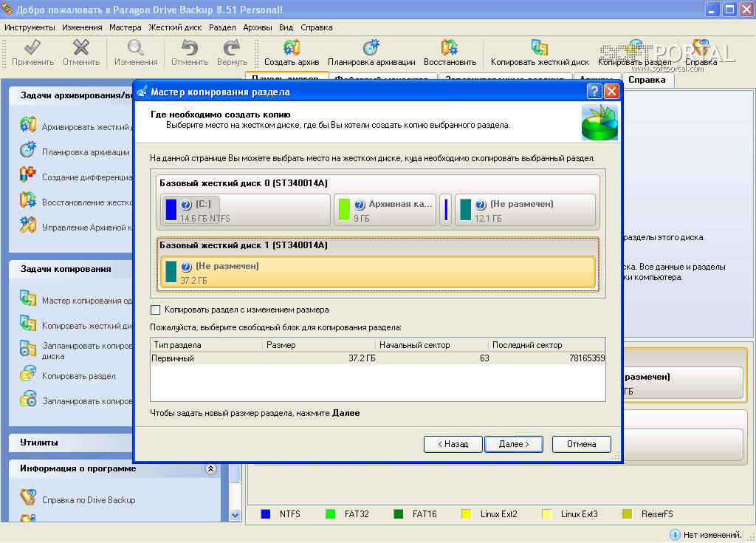Click the Отмена button
The height and width of the screenshot is (543, 756).
[581, 444]
